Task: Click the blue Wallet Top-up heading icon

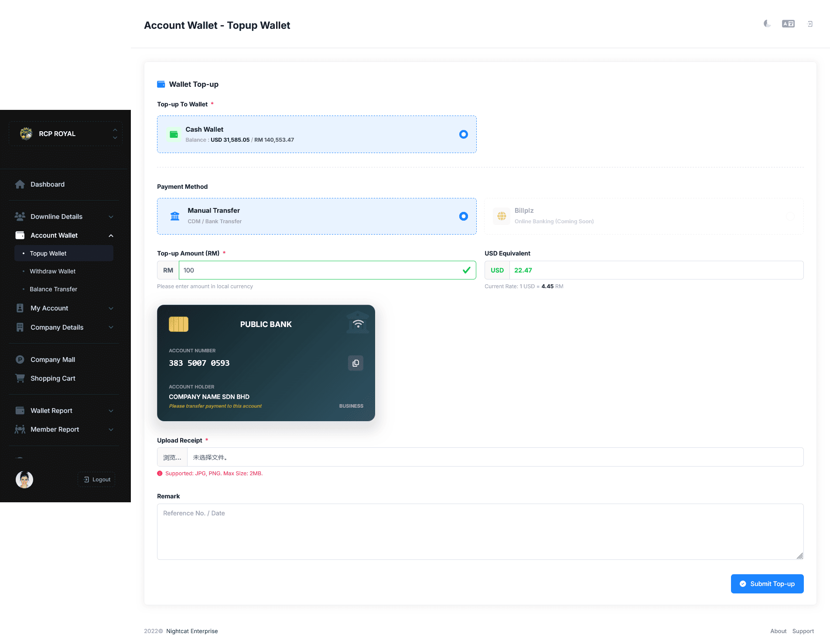Action: [161, 84]
